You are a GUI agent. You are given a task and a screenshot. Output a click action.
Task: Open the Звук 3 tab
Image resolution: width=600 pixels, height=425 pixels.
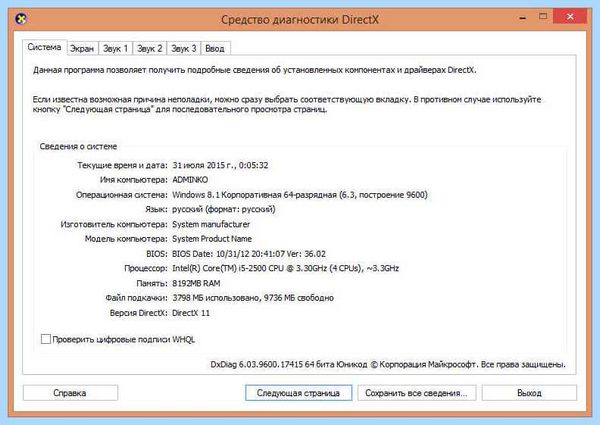(184, 49)
